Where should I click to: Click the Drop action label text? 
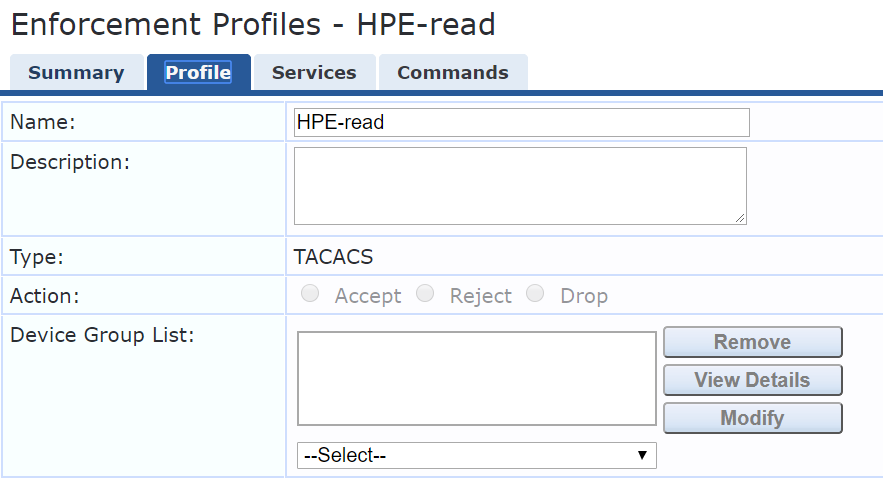[x=584, y=296]
